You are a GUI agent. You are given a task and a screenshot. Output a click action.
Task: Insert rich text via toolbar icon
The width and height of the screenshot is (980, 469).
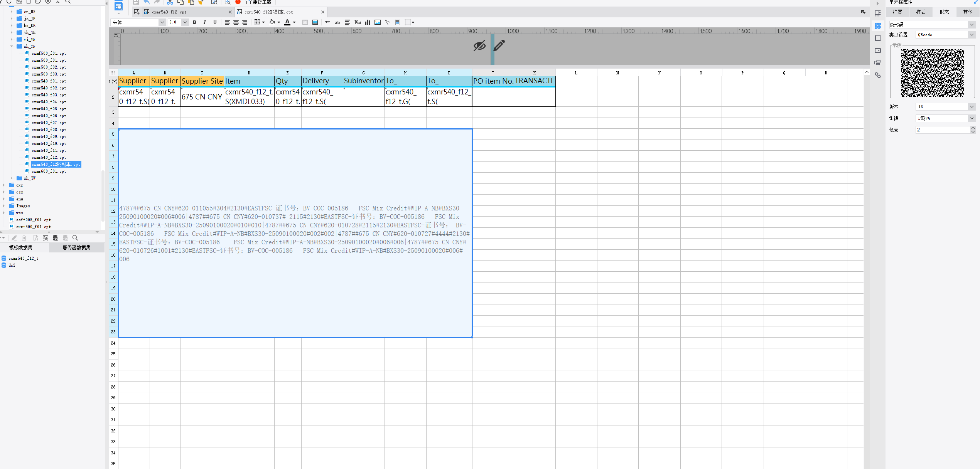click(x=347, y=22)
